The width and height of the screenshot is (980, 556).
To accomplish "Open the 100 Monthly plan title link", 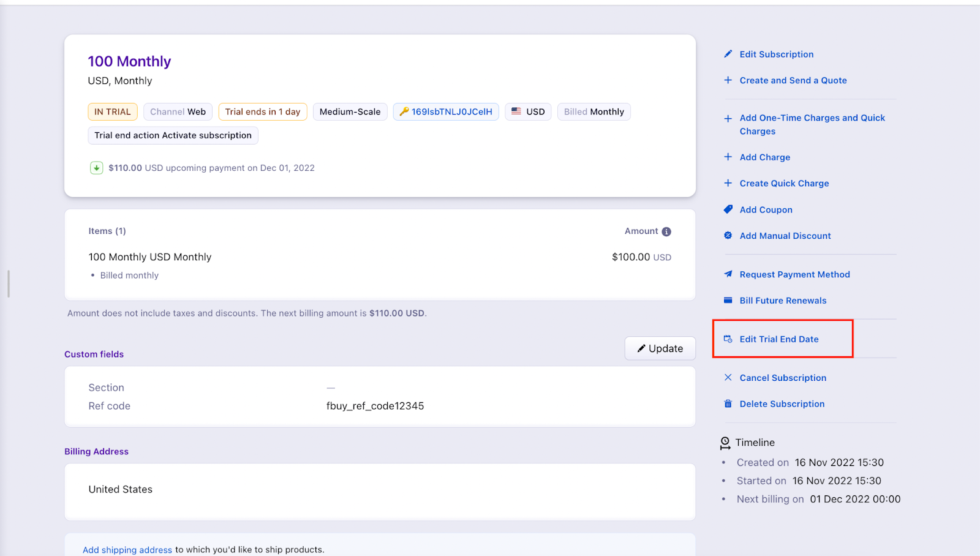I will point(129,61).
